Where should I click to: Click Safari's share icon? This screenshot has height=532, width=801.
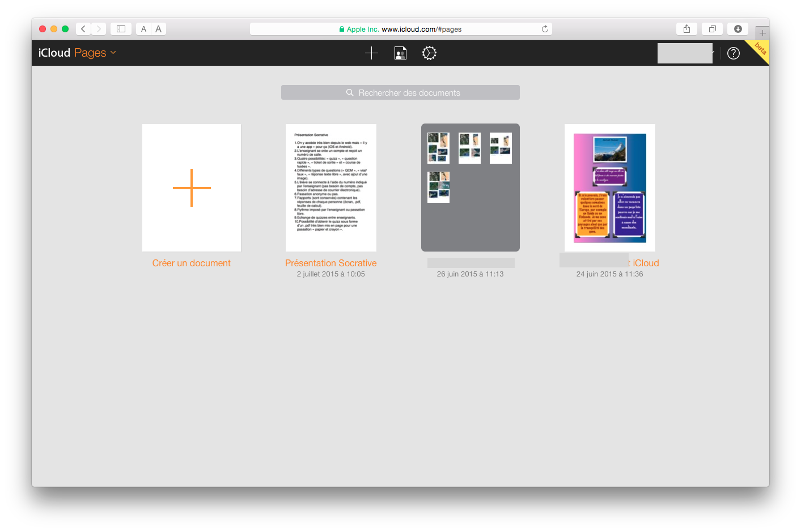[686, 29]
